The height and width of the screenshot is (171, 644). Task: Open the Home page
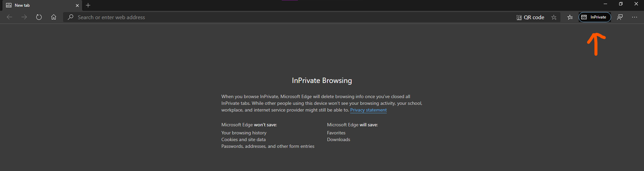click(53, 17)
